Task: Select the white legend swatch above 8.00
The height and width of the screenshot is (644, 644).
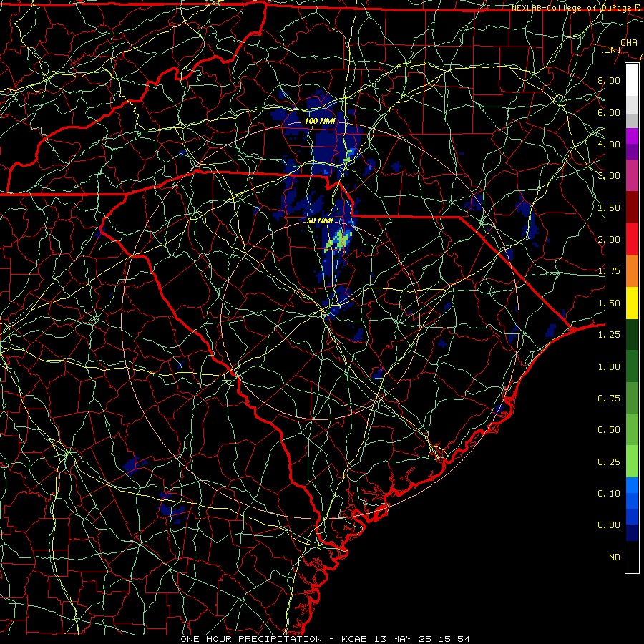Action: coord(632,80)
